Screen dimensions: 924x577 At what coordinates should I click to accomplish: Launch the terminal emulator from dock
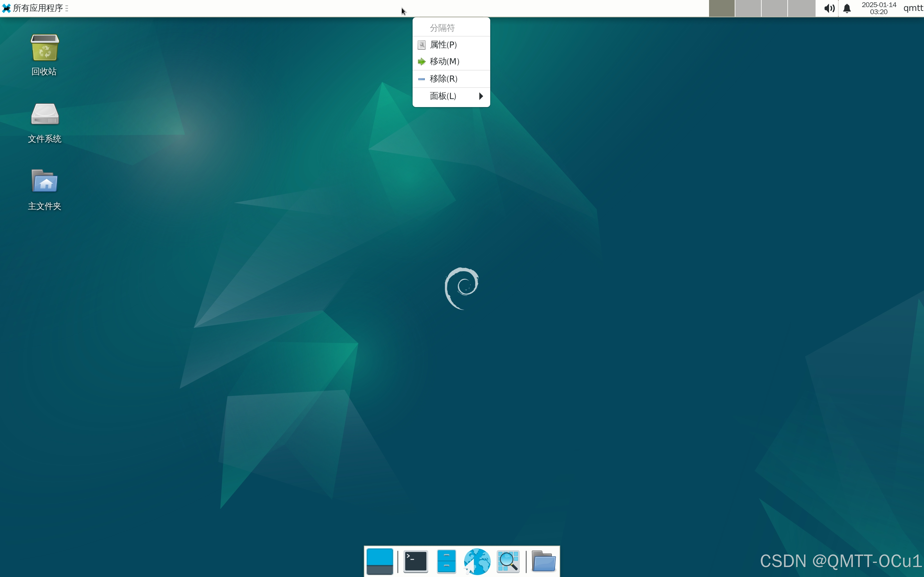[415, 561]
